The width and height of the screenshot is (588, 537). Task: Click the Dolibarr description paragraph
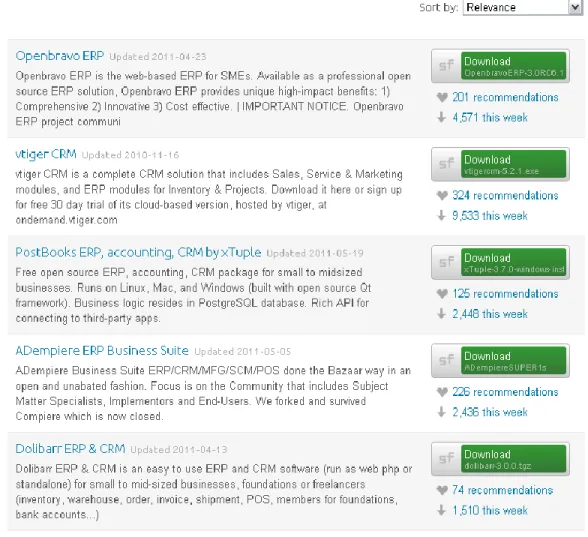(214, 492)
